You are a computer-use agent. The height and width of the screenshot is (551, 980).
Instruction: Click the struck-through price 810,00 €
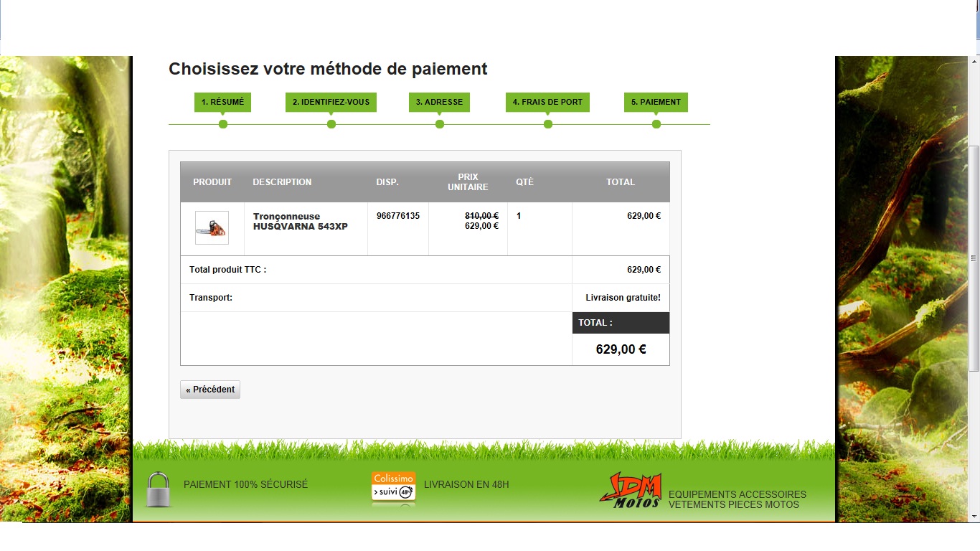(481, 216)
